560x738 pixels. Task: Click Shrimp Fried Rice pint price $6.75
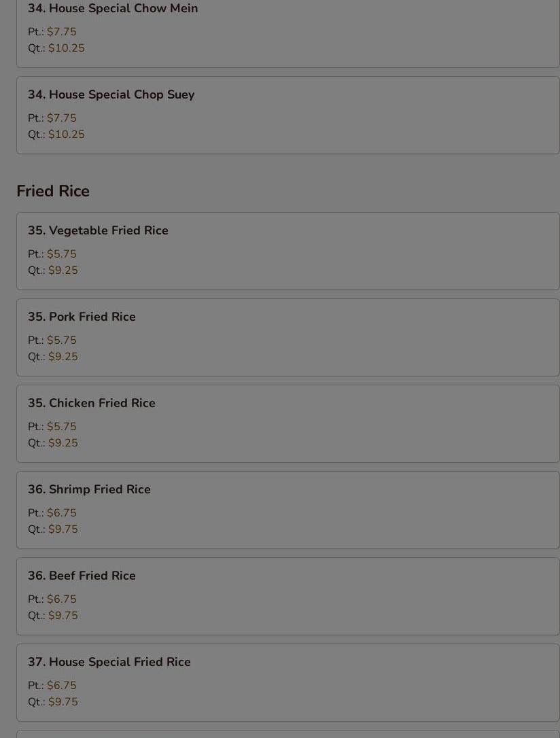pyautogui.click(x=61, y=513)
